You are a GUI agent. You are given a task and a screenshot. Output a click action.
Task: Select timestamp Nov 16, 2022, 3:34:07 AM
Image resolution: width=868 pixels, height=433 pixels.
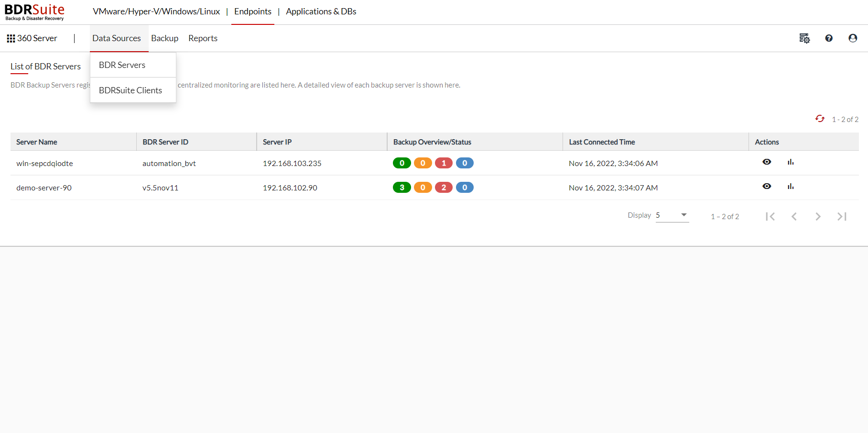[x=613, y=188]
